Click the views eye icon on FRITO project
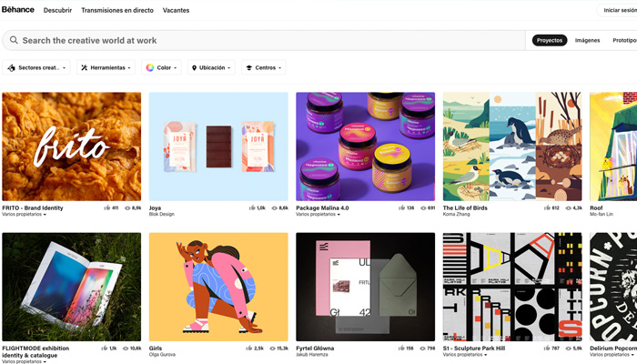637x364 pixels. click(127, 208)
